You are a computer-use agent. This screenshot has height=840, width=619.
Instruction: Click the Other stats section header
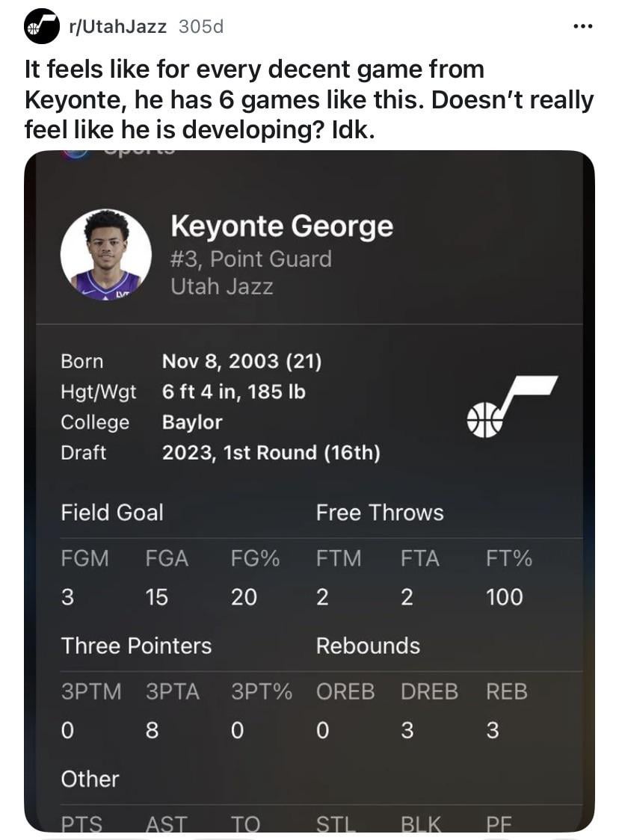[90, 779]
